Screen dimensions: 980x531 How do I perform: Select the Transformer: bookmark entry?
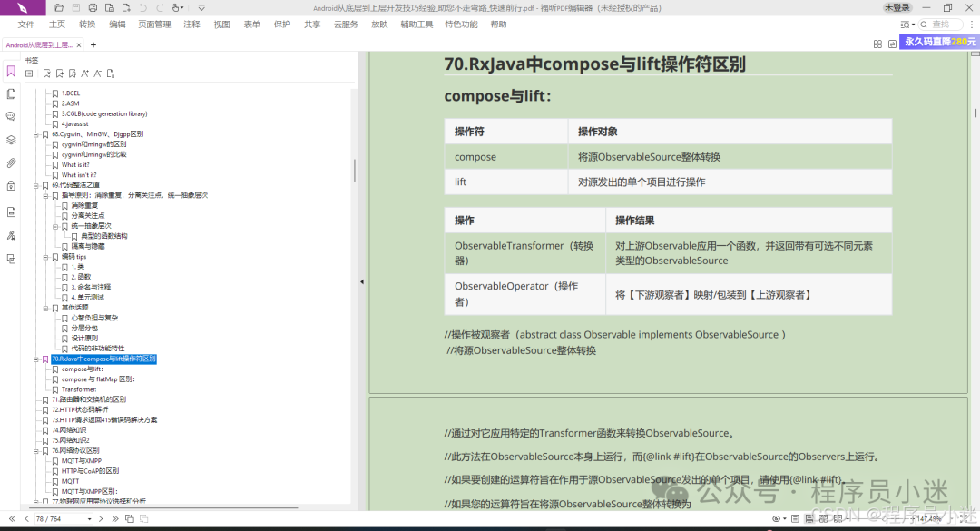(x=79, y=389)
